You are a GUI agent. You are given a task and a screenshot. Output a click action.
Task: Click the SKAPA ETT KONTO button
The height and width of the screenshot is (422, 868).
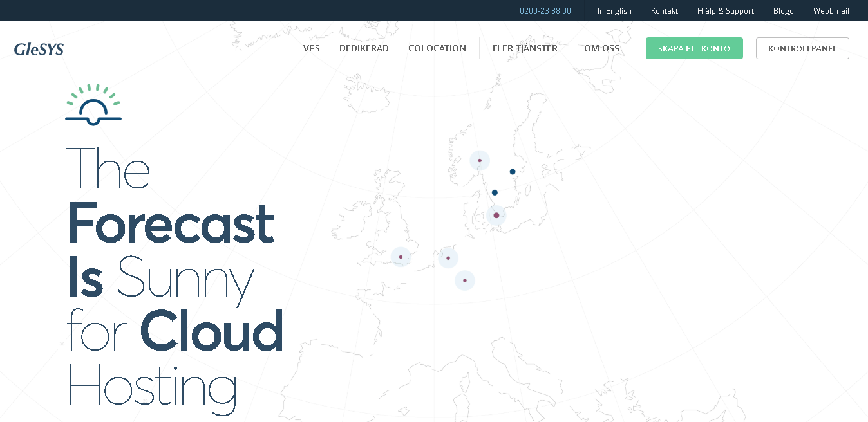694,48
